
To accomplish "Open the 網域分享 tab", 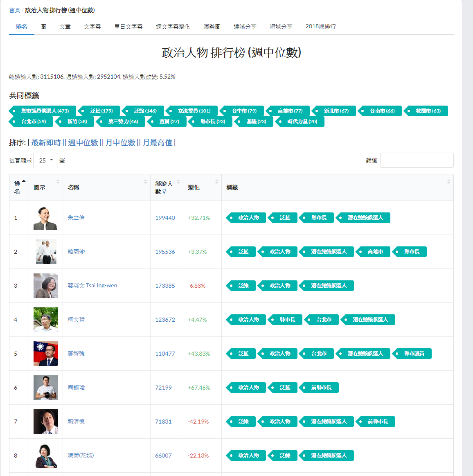I will coord(281,27).
